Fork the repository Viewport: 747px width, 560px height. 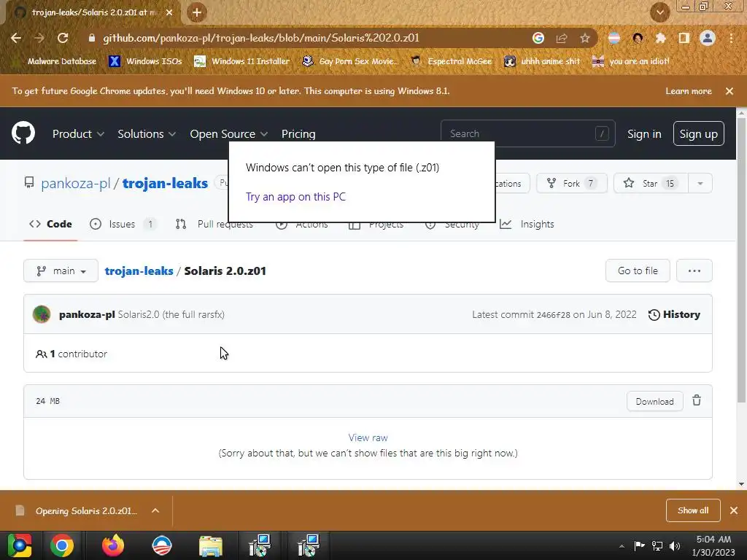coord(572,183)
